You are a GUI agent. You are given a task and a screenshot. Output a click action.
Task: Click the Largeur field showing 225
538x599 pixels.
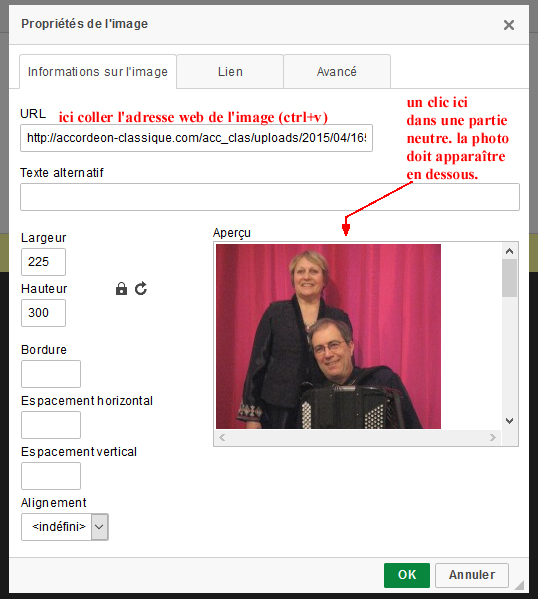tap(44, 262)
